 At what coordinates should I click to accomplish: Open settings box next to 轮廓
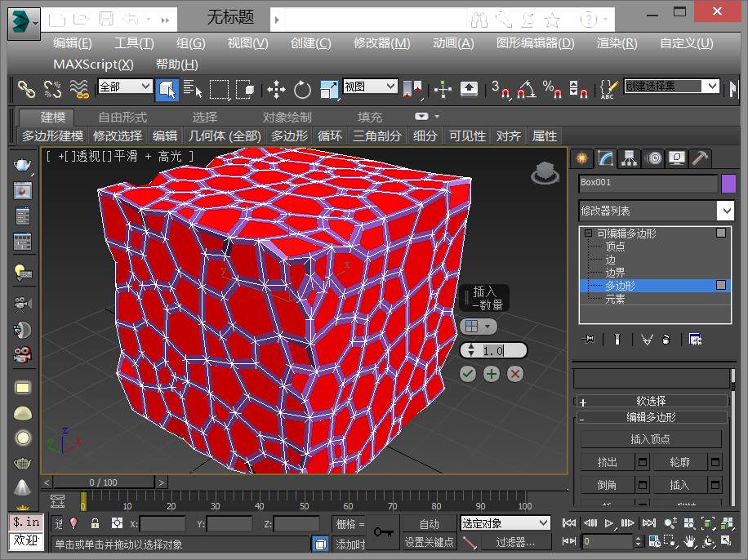coord(715,462)
